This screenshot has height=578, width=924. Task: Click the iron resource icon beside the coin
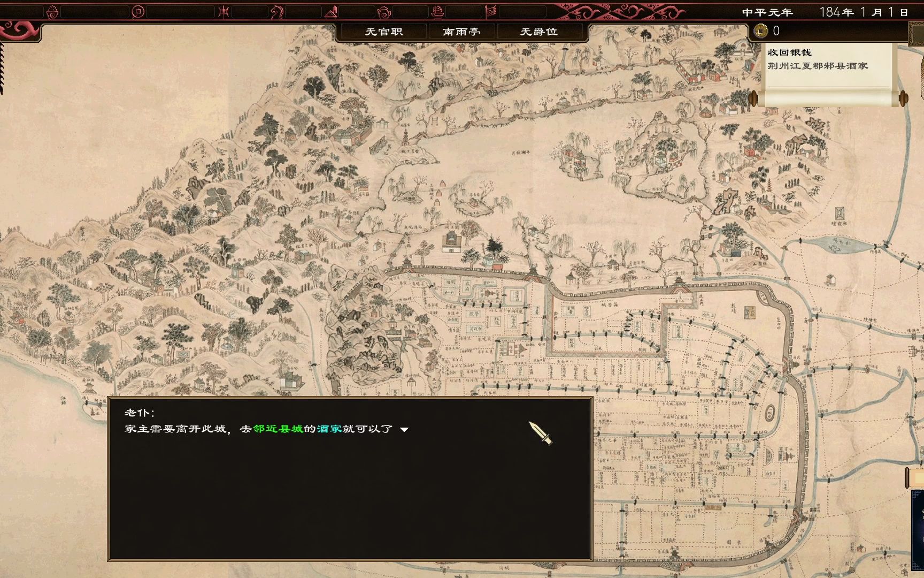pos(224,12)
